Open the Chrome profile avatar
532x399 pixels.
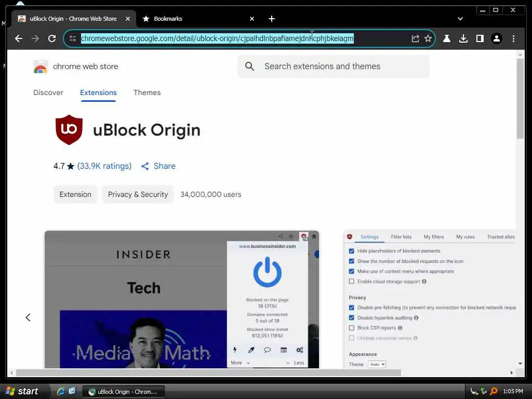tap(496, 38)
